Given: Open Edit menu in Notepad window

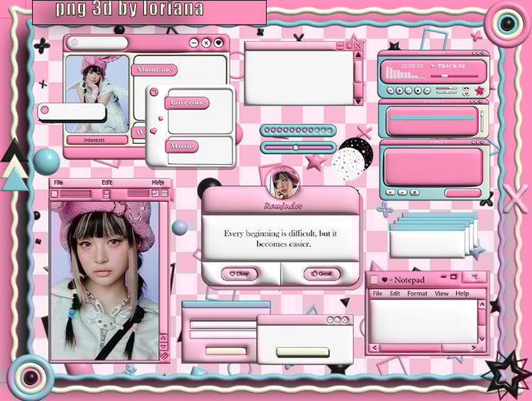Looking at the screenshot, I should [395, 293].
